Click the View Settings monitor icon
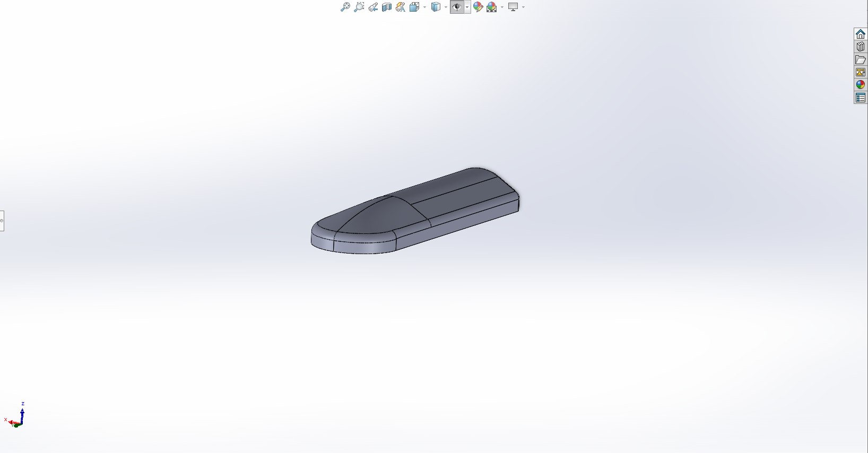This screenshot has height=453, width=868. [x=513, y=7]
